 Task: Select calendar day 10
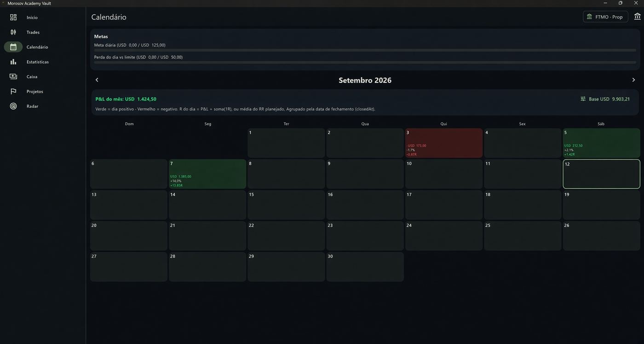pos(444,174)
